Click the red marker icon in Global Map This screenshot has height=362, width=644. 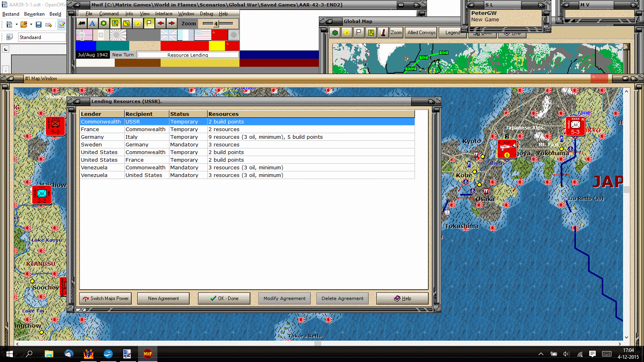tap(383, 33)
